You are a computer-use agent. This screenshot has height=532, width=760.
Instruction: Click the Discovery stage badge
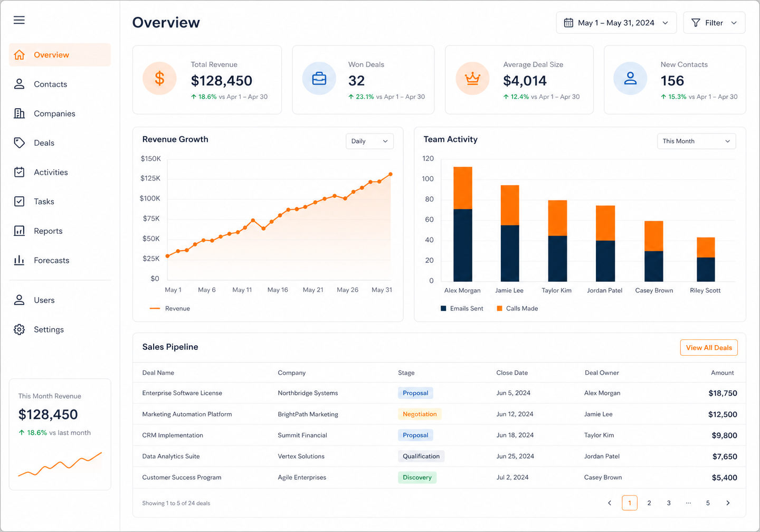coord(417,478)
